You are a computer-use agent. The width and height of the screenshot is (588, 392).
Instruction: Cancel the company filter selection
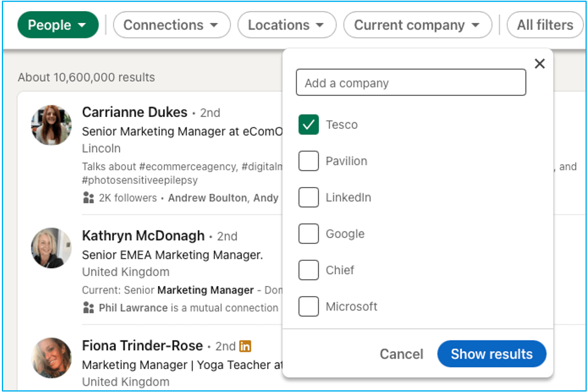(402, 354)
